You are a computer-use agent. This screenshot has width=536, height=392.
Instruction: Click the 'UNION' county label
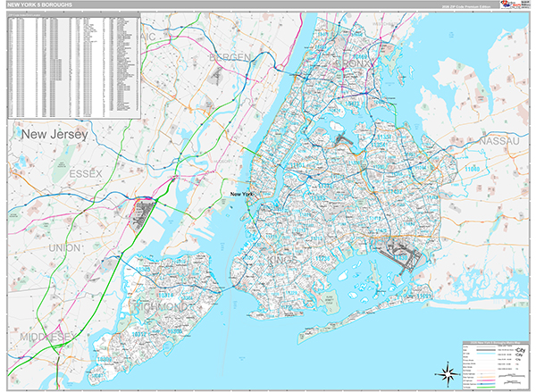pyautogui.click(x=64, y=247)
